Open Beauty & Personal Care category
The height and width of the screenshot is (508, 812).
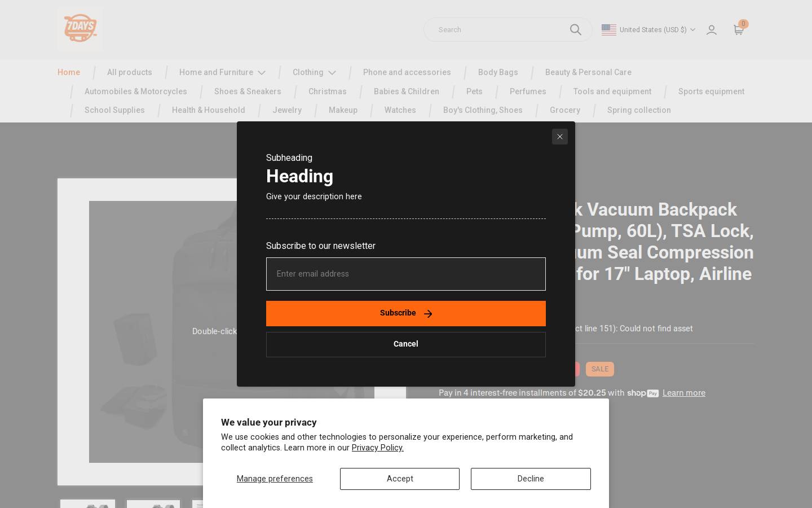click(588, 72)
